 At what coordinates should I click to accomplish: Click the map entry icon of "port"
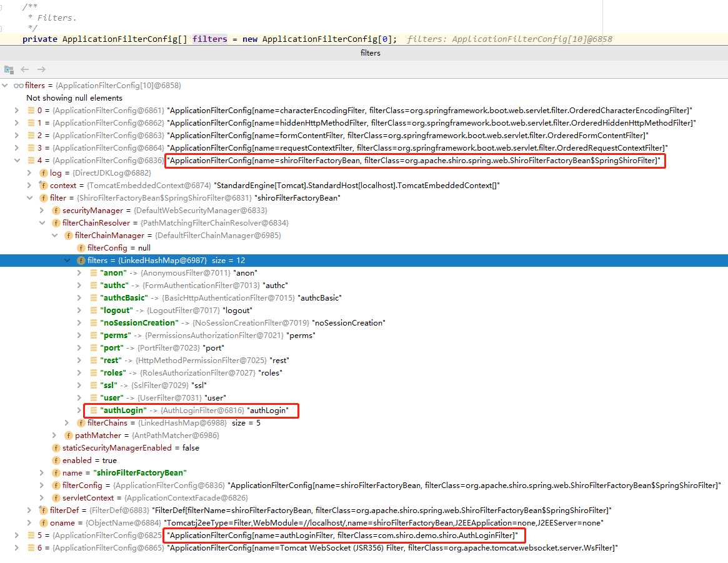[93, 348]
